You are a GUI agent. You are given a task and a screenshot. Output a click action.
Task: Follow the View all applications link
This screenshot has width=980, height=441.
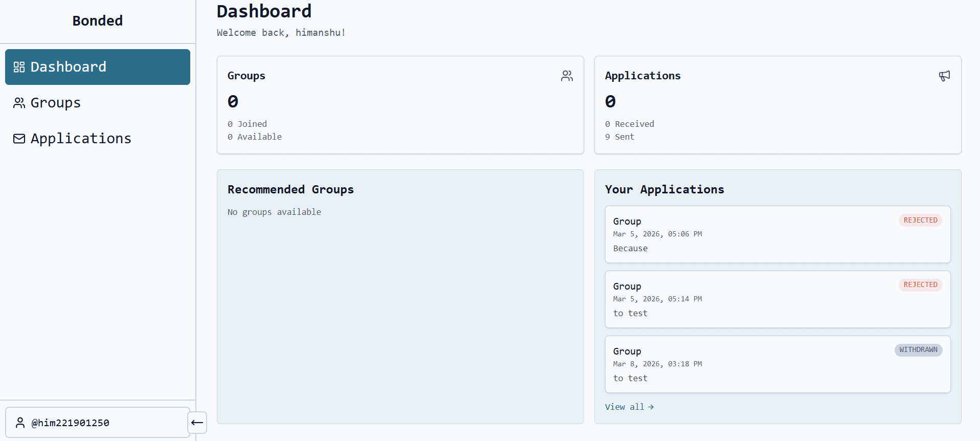tap(629, 407)
